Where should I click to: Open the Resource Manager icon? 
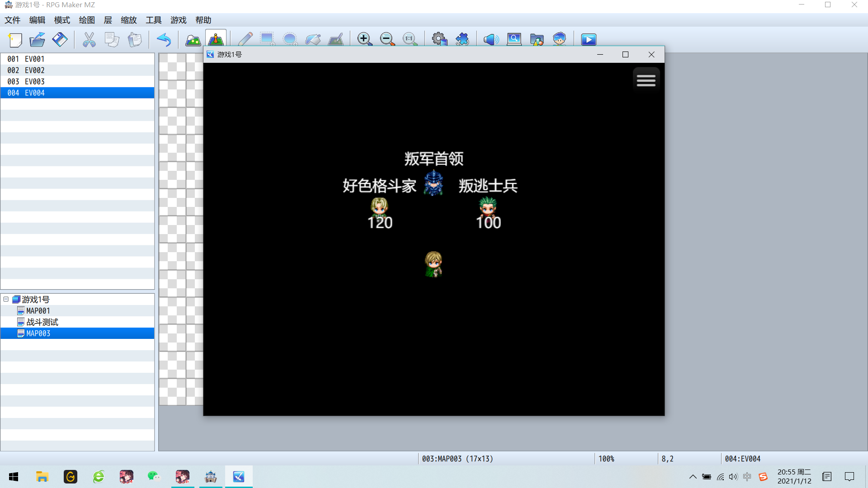[x=537, y=40]
